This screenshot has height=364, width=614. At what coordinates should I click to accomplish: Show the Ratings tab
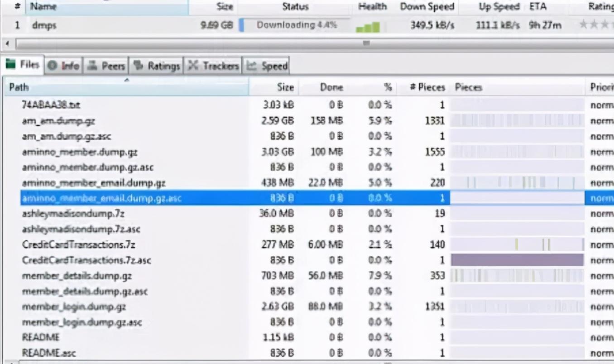(157, 66)
